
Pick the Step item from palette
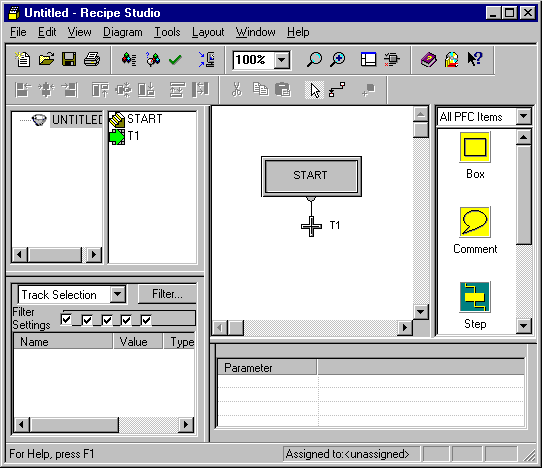pyautogui.click(x=475, y=306)
